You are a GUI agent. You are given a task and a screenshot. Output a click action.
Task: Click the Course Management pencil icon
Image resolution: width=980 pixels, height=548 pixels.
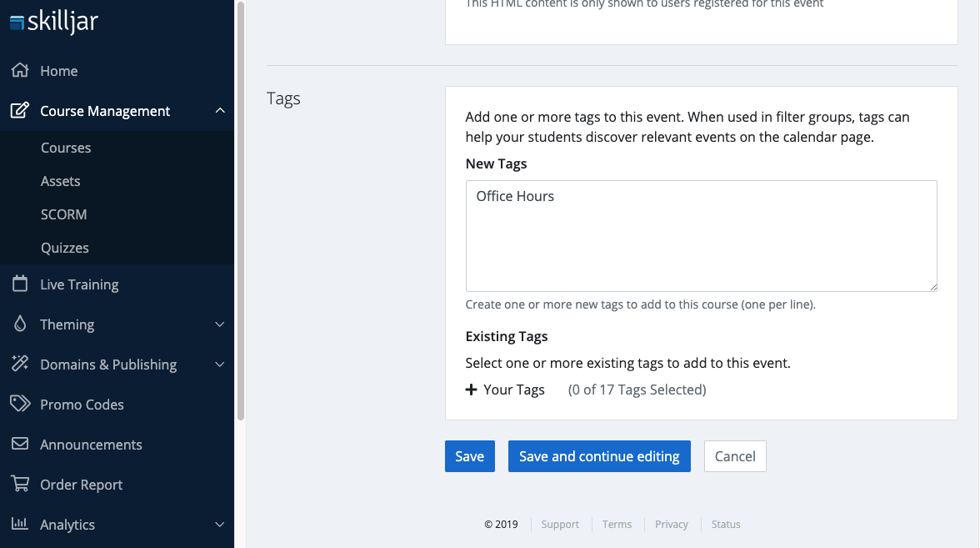20,111
